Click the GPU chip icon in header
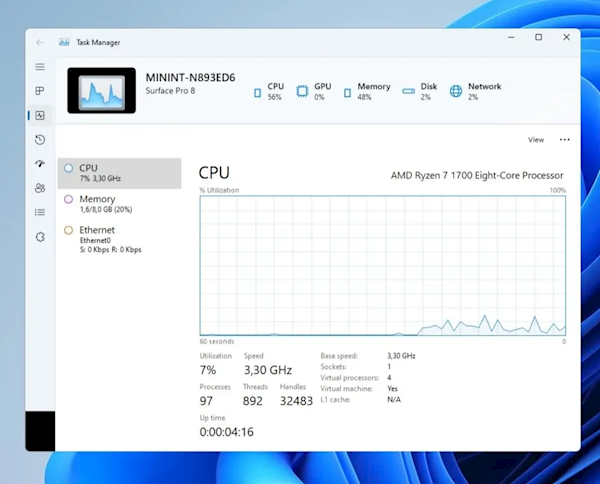The image size is (600, 484). coord(302,91)
